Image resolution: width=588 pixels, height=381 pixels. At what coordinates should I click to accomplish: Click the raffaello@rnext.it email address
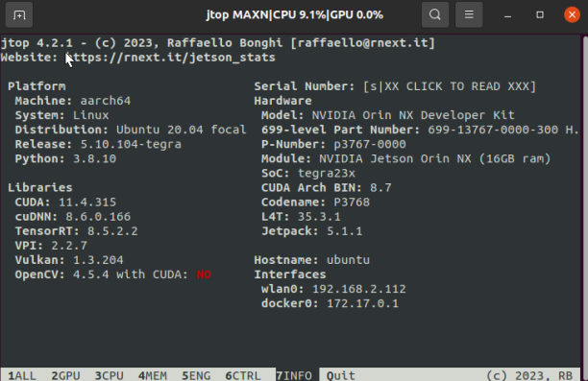[x=362, y=43]
